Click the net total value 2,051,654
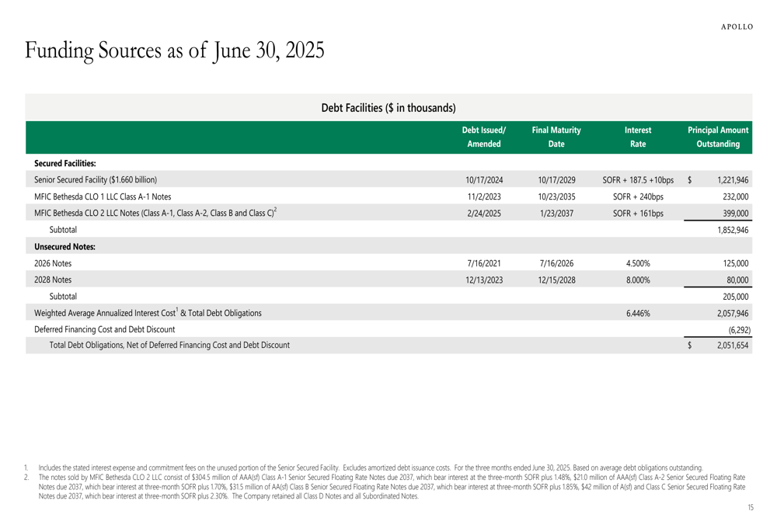Image resolution: width=777 pixels, height=532 pixels. [x=733, y=346]
